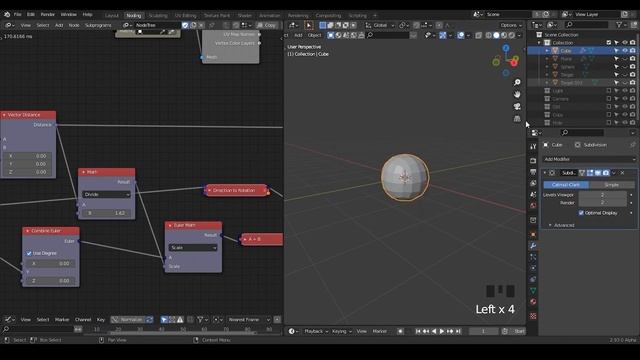Open the Tool properties tab

click(x=533, y=146)
